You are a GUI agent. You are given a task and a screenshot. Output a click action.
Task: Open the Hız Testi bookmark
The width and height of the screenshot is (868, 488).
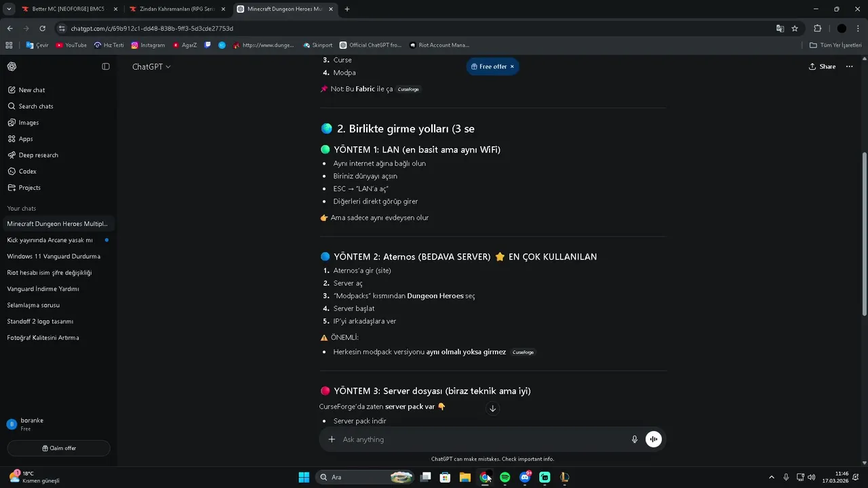pos(109,45)
